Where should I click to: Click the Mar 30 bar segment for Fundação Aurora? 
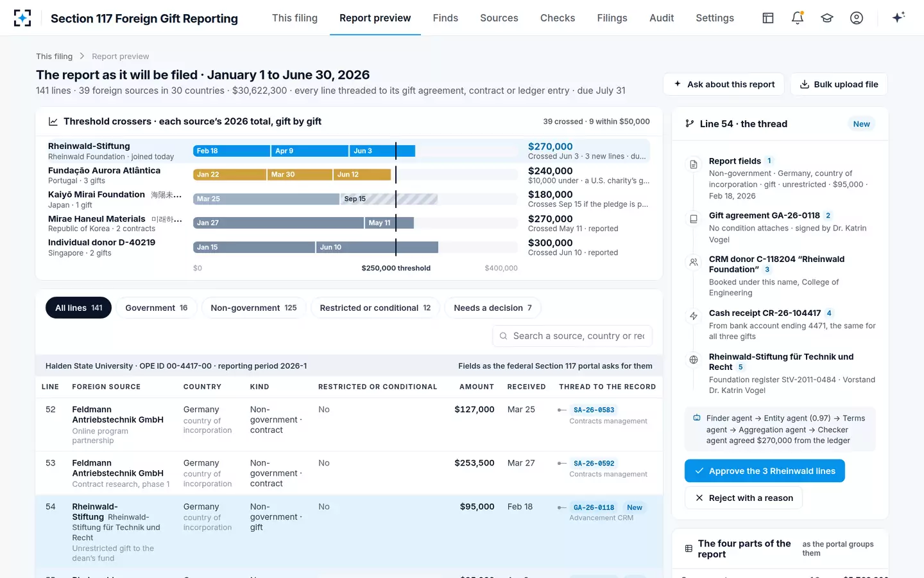click(x=299, y=175)
